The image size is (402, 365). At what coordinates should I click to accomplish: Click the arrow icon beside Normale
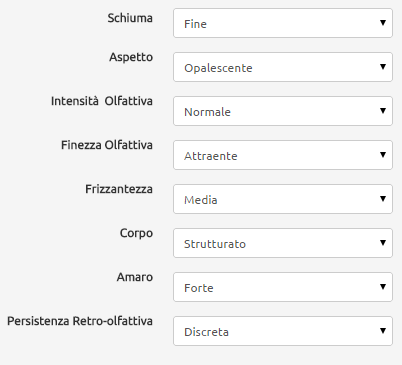383,111
